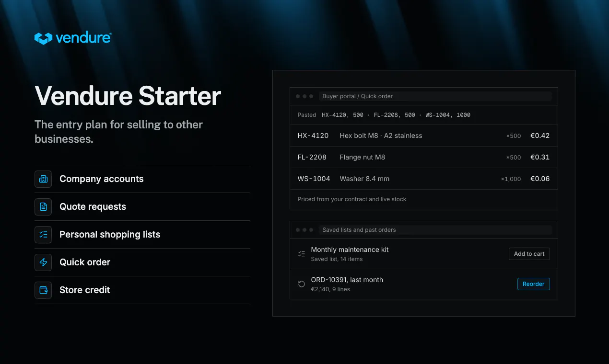Select the HX-4120 SKU cell
The height and width of the screenshot is (364, 609).
click(x=313, y=136)
